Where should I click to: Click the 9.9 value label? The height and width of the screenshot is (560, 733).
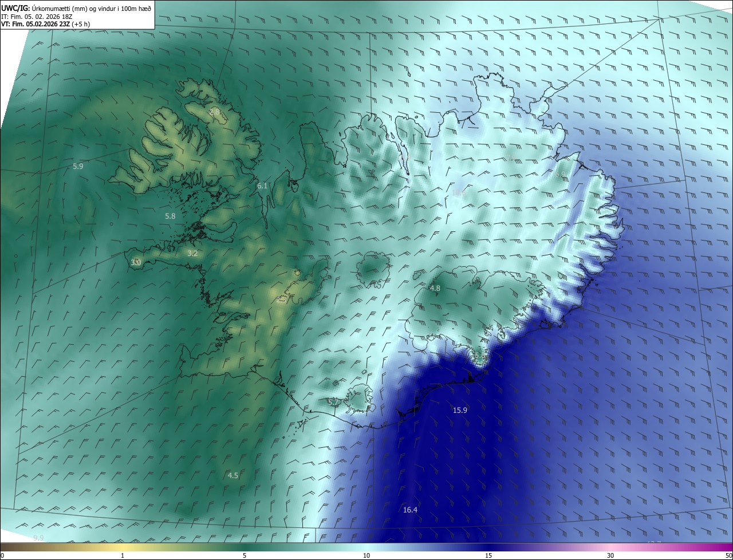(38, 538)
